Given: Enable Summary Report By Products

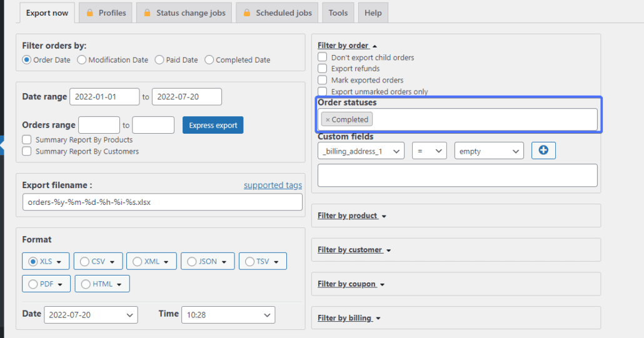Looking at the screenshot, I should point(27,139).
